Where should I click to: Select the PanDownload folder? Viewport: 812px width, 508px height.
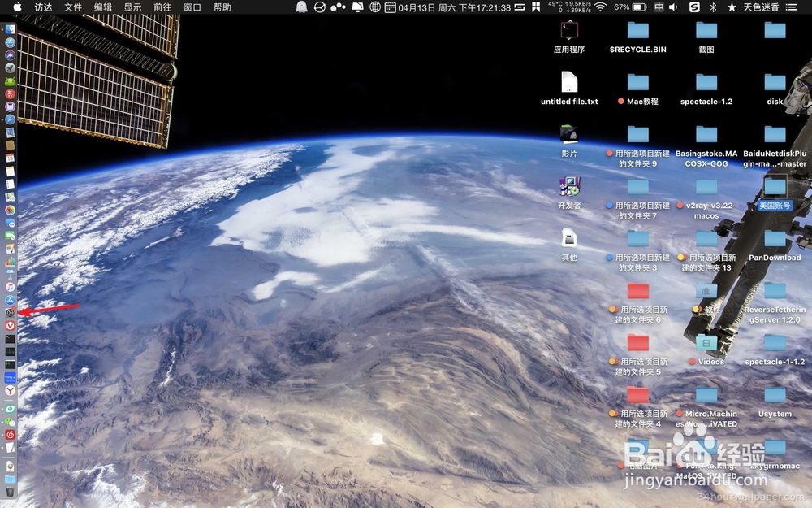coord(775,238)
